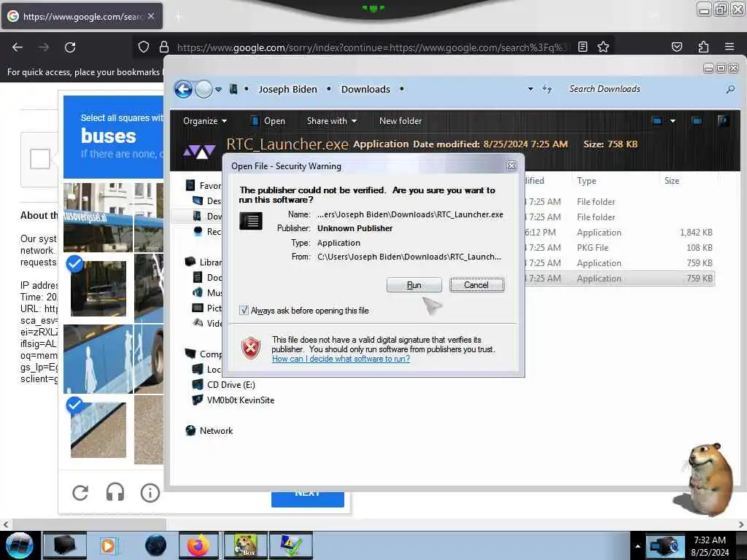Open How can I decide what software link
747x560 pixels.
341,359
